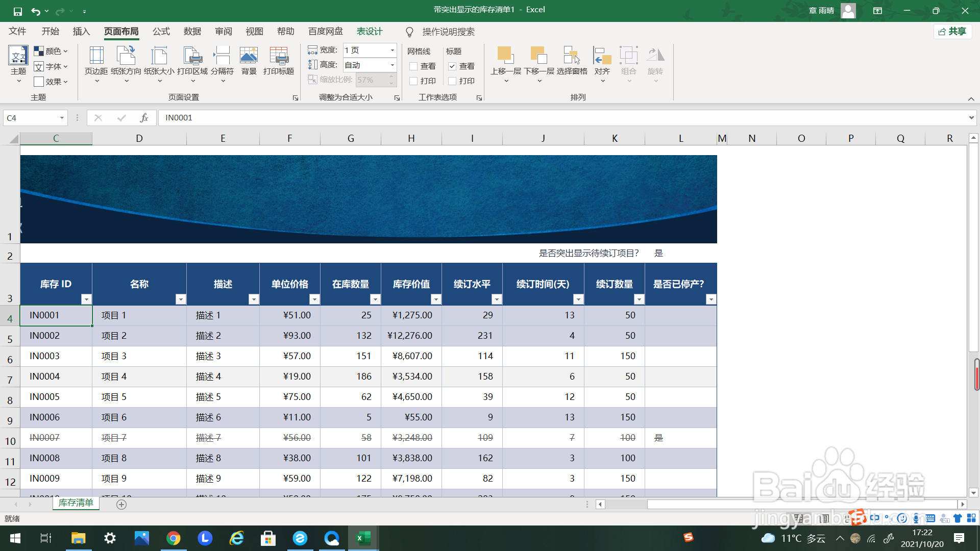Viewport: 980px width, 551px height.
Task: Click the Name Box showing C4
Action: [35, 118]
